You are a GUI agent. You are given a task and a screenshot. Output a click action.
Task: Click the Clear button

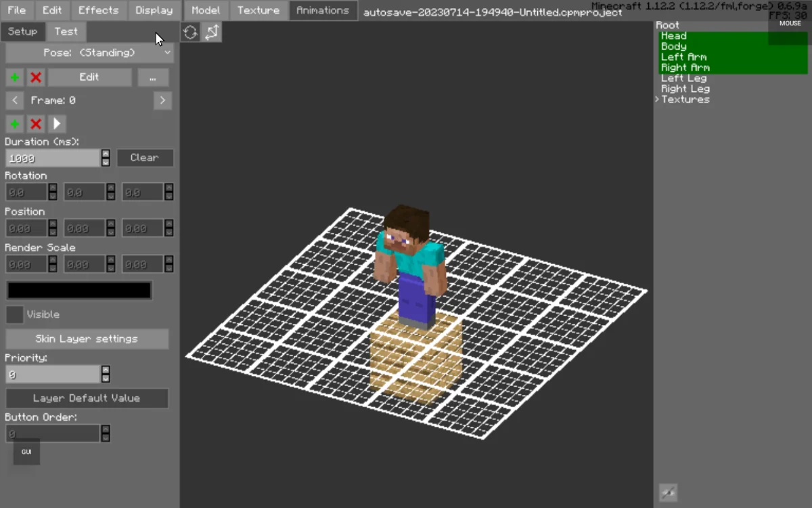coord(145,158)
